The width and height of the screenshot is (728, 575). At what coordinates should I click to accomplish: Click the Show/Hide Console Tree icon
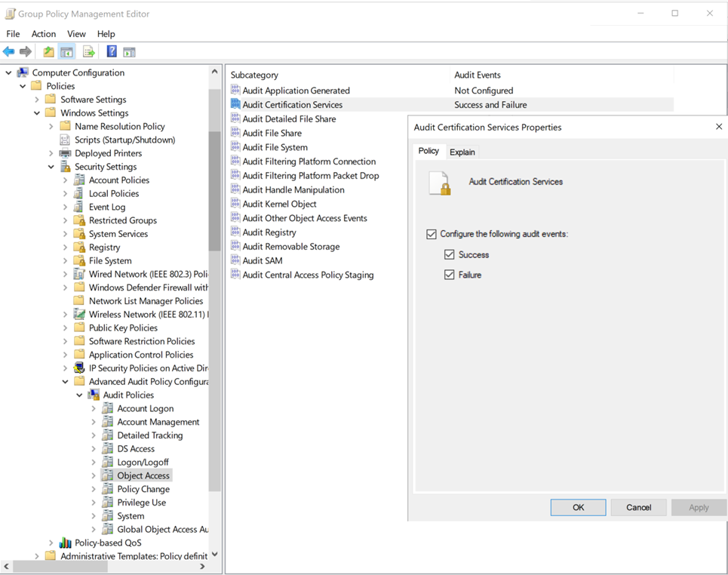point(66,52)
